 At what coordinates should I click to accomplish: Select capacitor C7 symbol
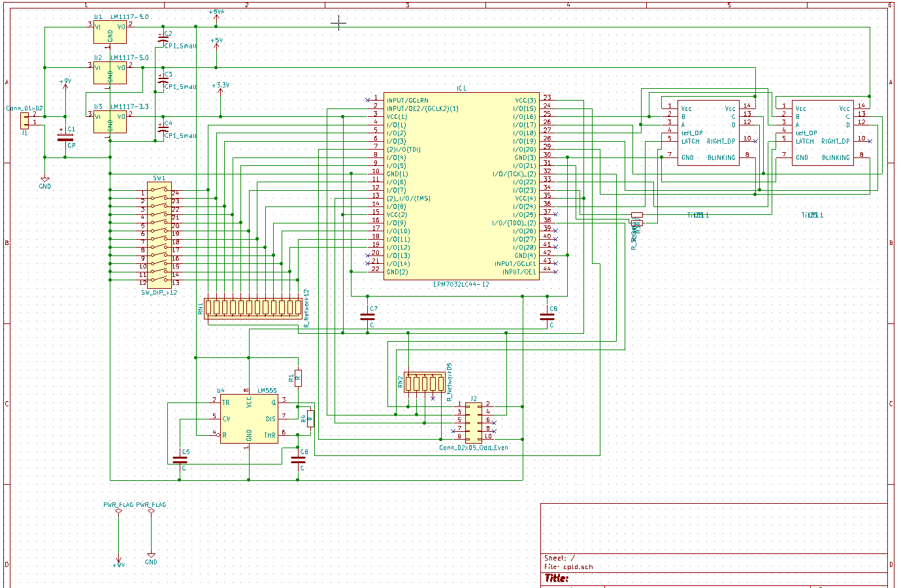(x=367, y=317)
